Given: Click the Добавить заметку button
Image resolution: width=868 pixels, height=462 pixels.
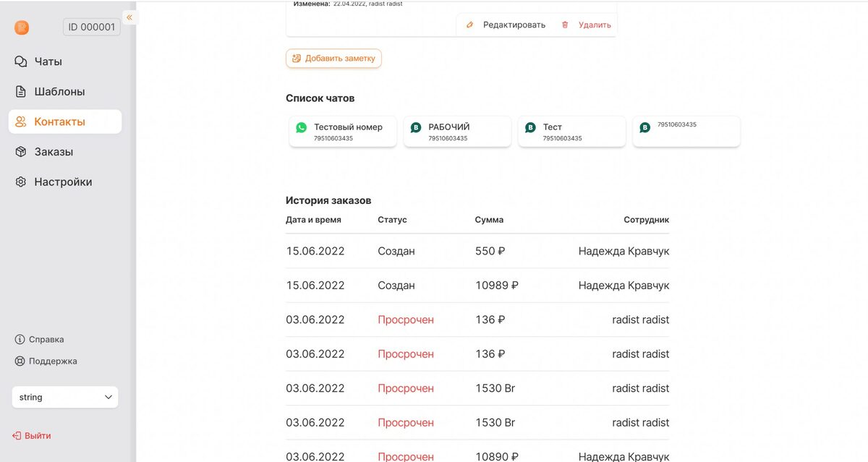Looking at the screenshot, I should pyautogui.click(x=333, y=59).
